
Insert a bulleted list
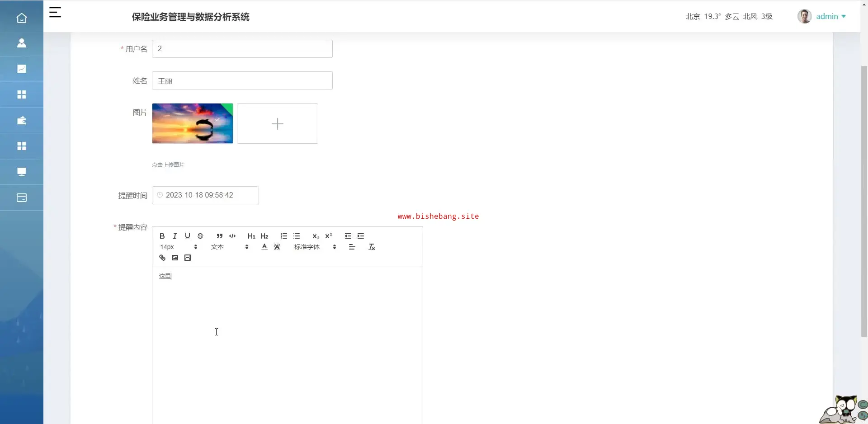(x=297, y=236)
